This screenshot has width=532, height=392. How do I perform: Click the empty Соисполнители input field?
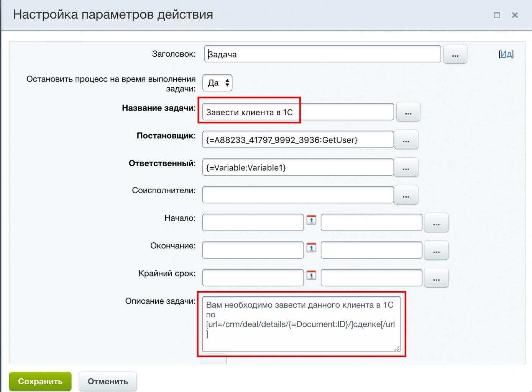[298, 195]
